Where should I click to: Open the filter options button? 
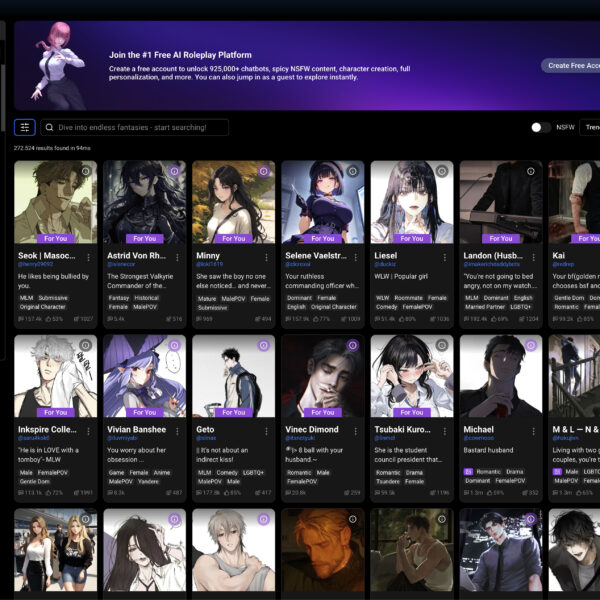[x=25, y=127]
